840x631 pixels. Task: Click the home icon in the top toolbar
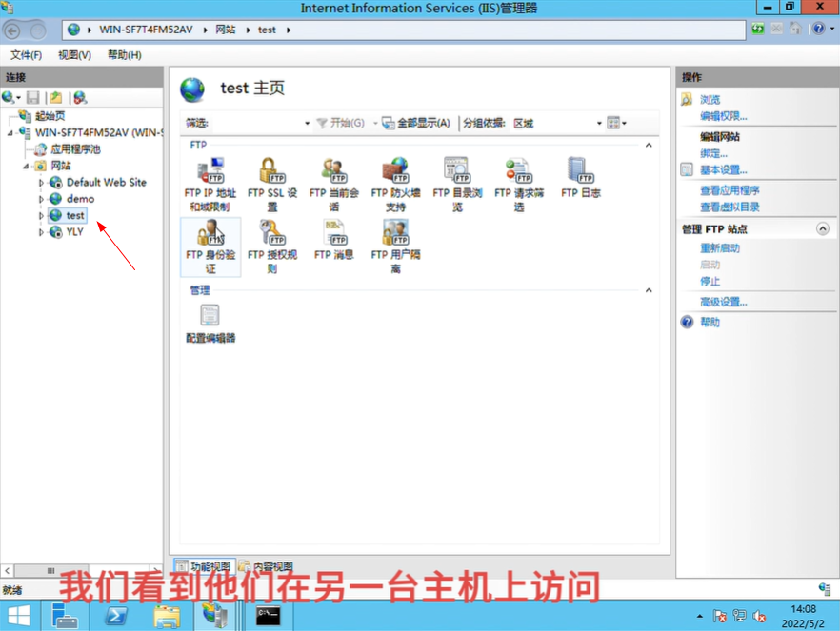tap(795, 29)
